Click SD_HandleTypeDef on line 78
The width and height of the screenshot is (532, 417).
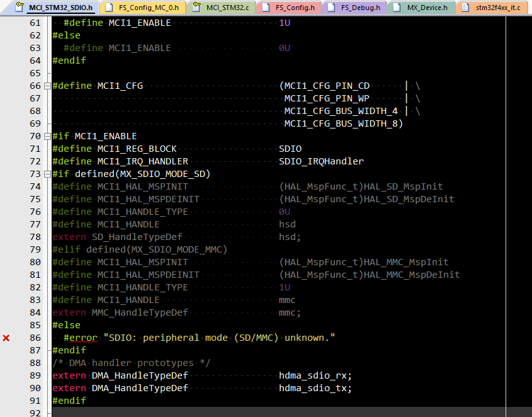click(137, 237)
